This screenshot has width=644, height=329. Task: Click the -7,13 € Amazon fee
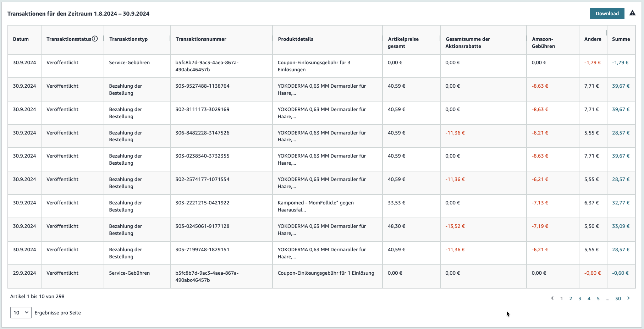click(x=540, y=203)
